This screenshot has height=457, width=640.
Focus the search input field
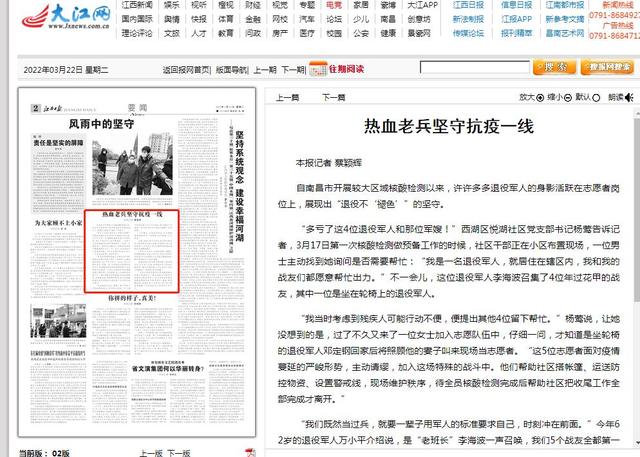(x=475, y=67)
